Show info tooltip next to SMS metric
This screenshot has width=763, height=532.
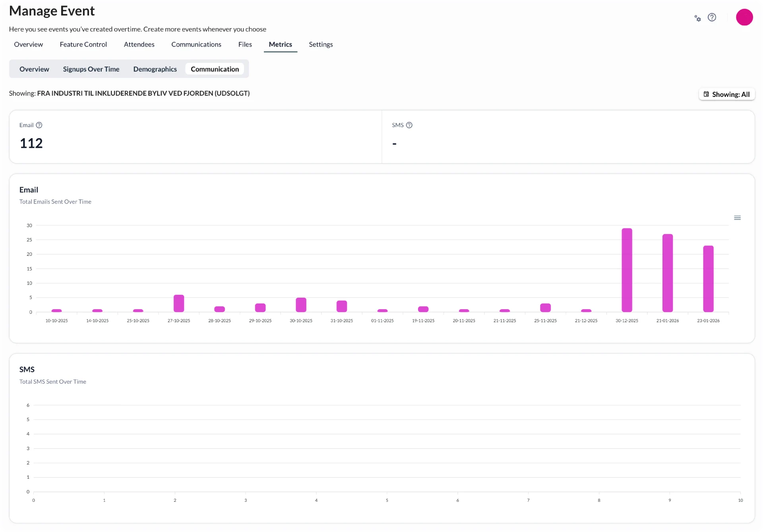pos(409,125)
